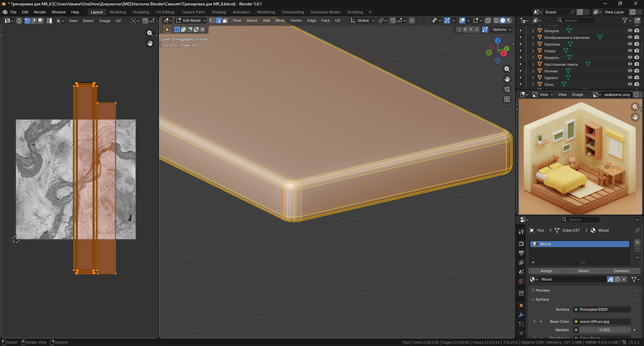Open the Shading workspace tab
Screen dimensions: 644x346
click(x=219, y=12)
